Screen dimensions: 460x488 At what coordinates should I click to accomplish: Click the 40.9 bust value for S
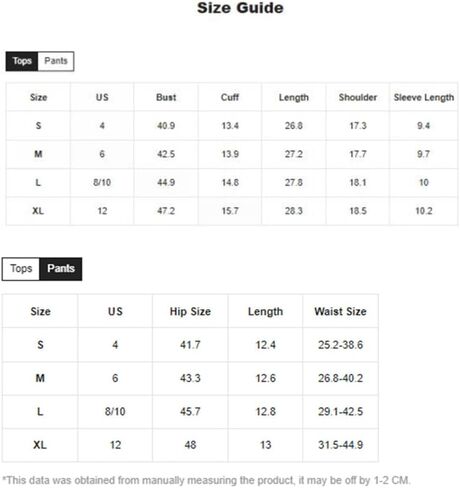pos(166,126)
